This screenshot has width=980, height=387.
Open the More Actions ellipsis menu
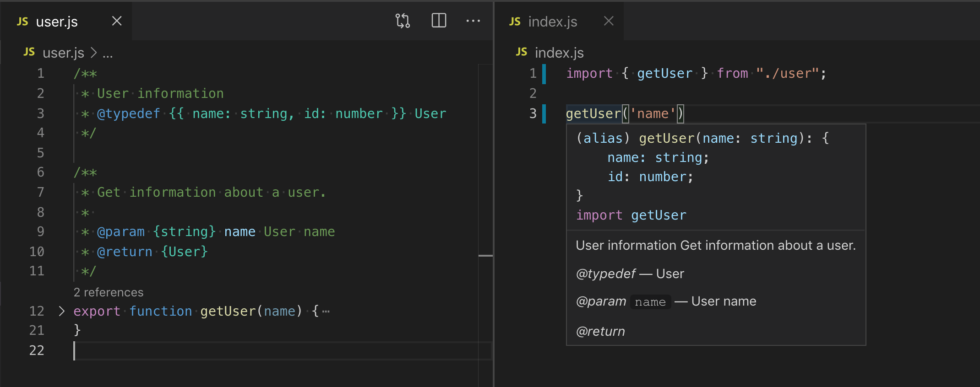(x=473, y=21)
